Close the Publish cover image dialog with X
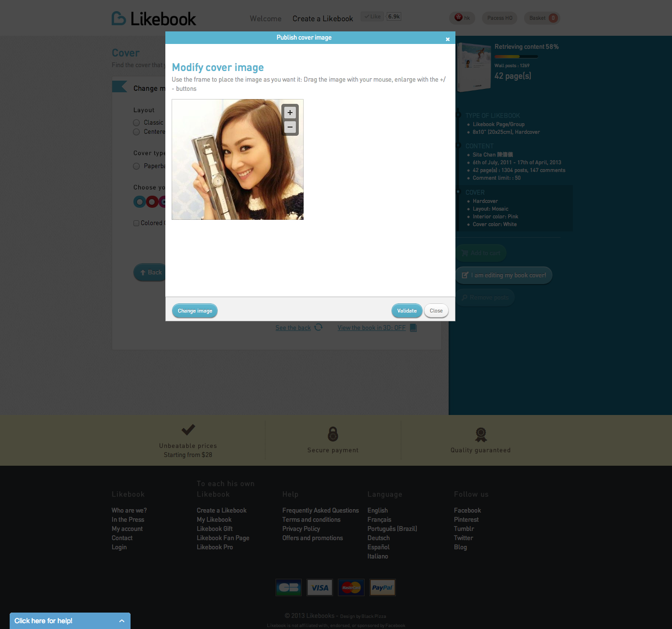672x629 pixels. tap(448, 39)
